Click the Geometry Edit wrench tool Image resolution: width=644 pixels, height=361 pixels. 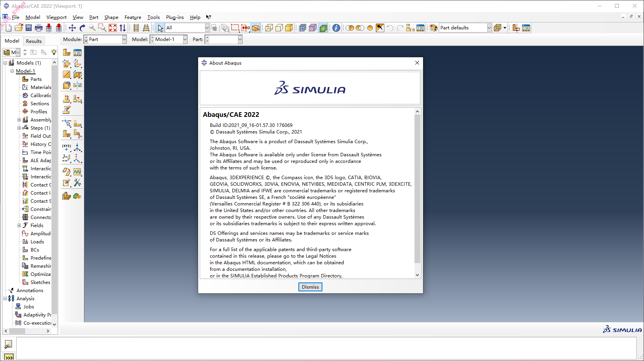click(x=77, y=183)
